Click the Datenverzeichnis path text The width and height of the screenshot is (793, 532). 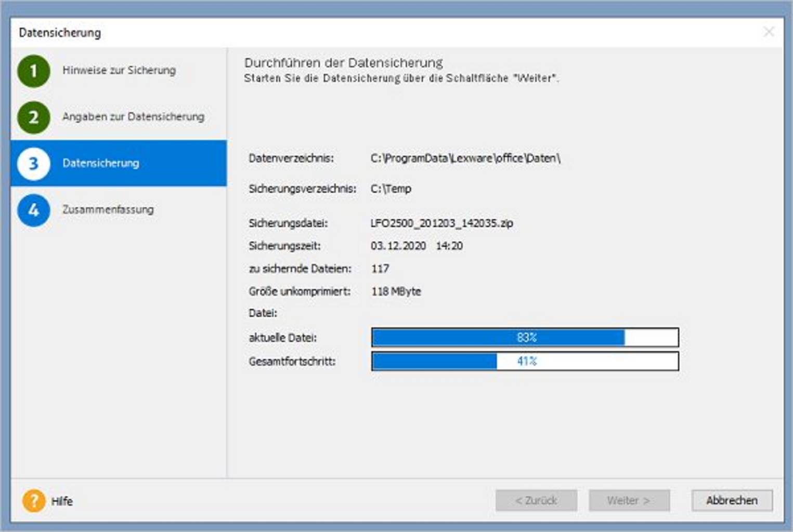pos(465,158)
